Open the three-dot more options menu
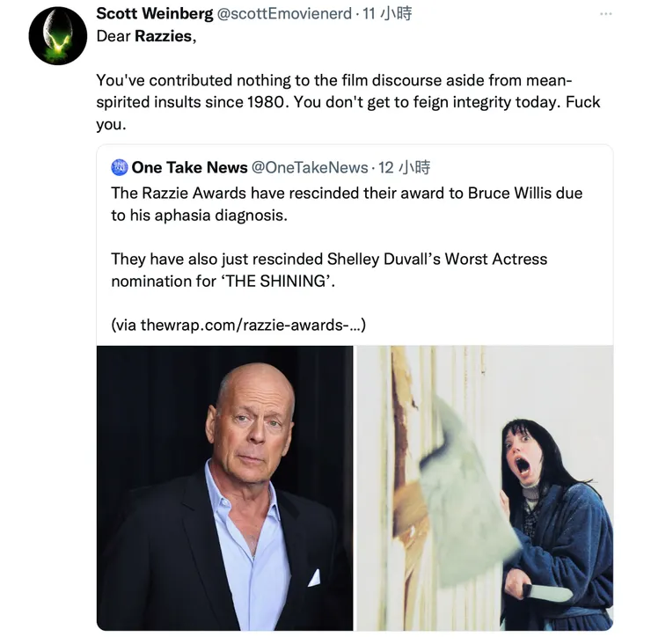The height and width of the screenshot is (644, 651). [x=606, y=14]
